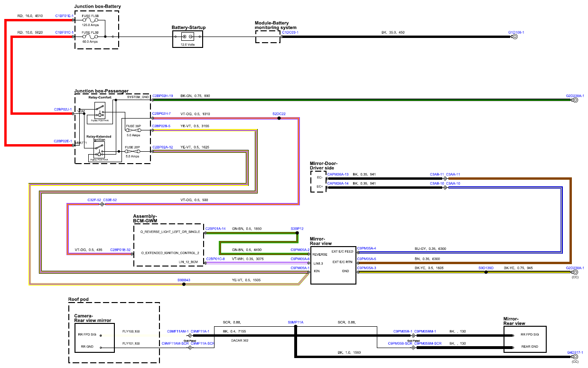Screen dimensions: 588x368
Task: Click the Module-Battery monitoring system dashed box
Action: 268,37
